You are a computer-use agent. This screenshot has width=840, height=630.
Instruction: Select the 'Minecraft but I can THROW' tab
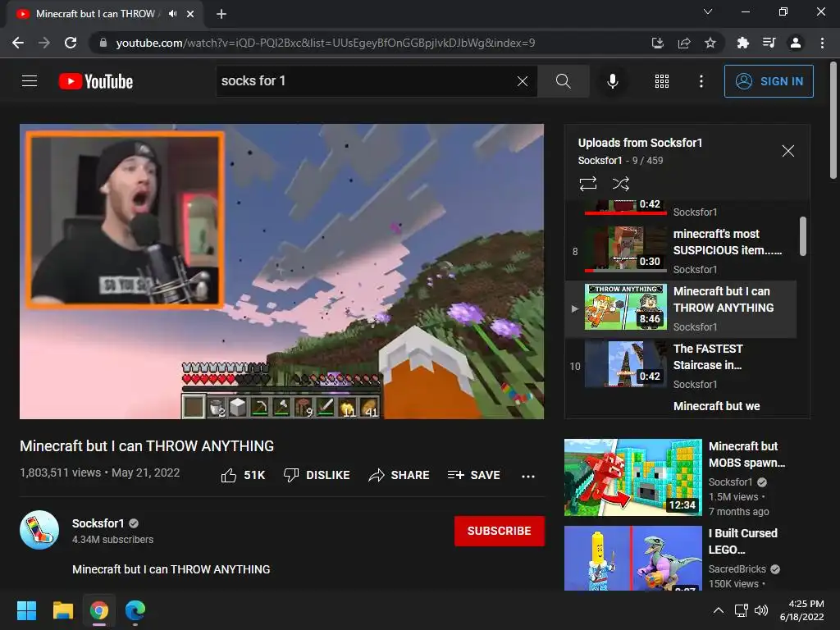105,14
